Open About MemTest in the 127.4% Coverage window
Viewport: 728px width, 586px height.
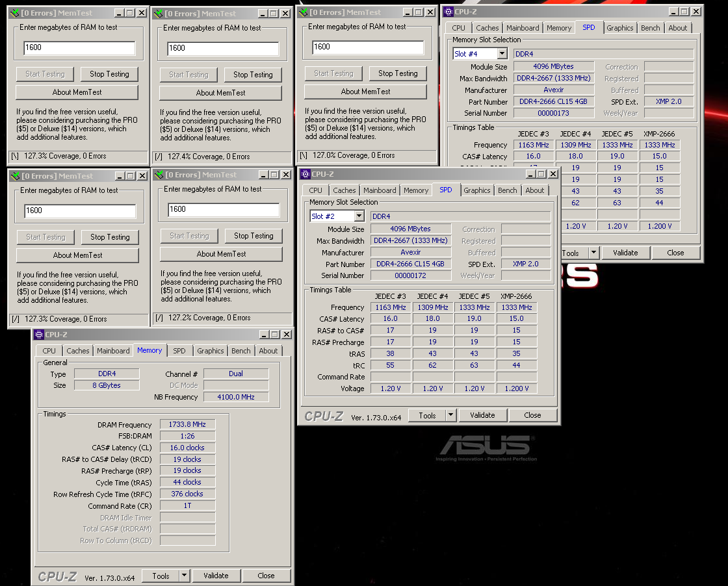coord(220,93)
